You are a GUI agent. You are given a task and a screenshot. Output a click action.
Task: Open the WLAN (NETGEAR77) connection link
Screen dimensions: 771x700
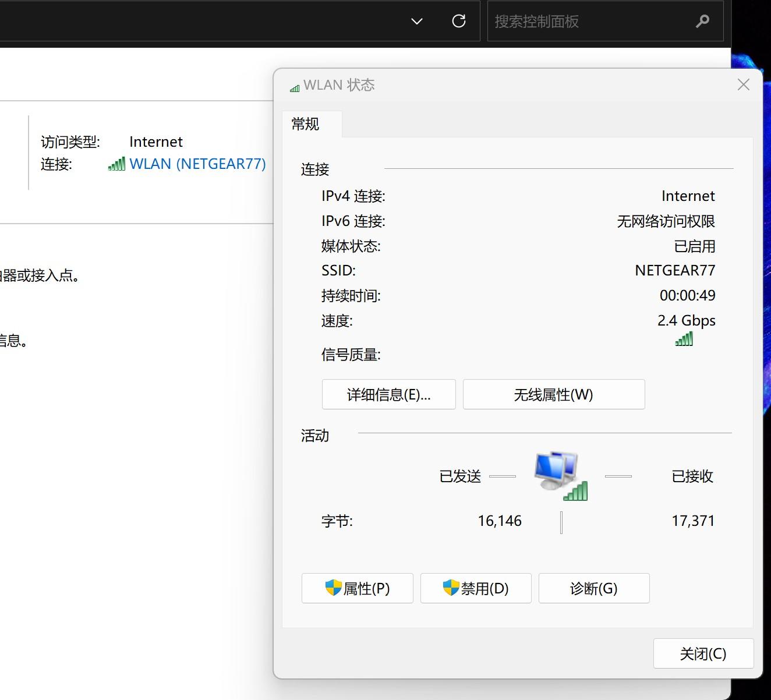click(x=197, y=164)
